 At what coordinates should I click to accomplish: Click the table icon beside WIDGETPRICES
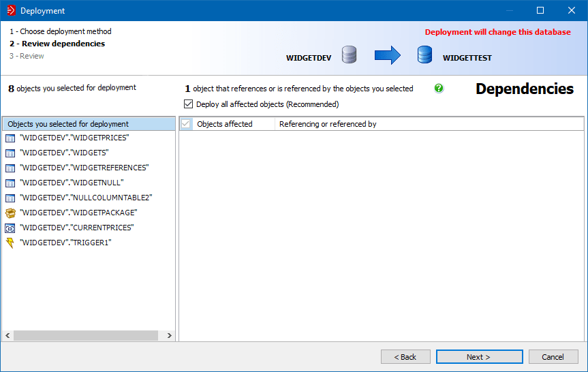[10, 138]
